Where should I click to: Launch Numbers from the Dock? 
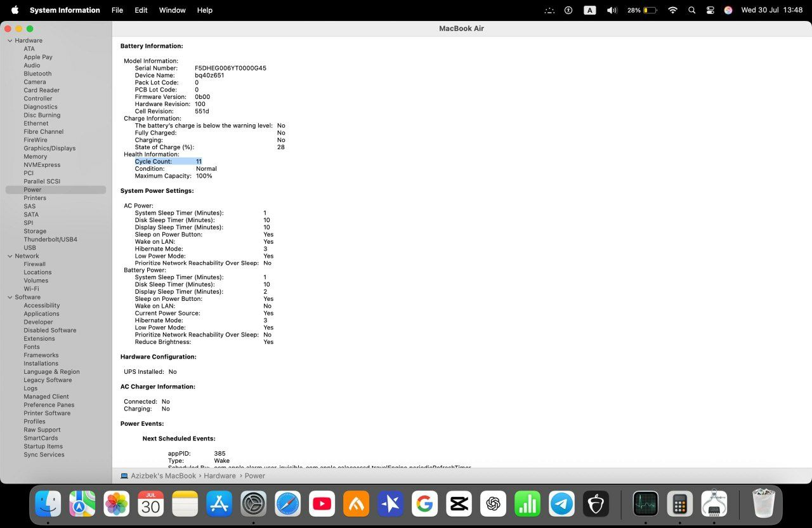click(528, 504)
